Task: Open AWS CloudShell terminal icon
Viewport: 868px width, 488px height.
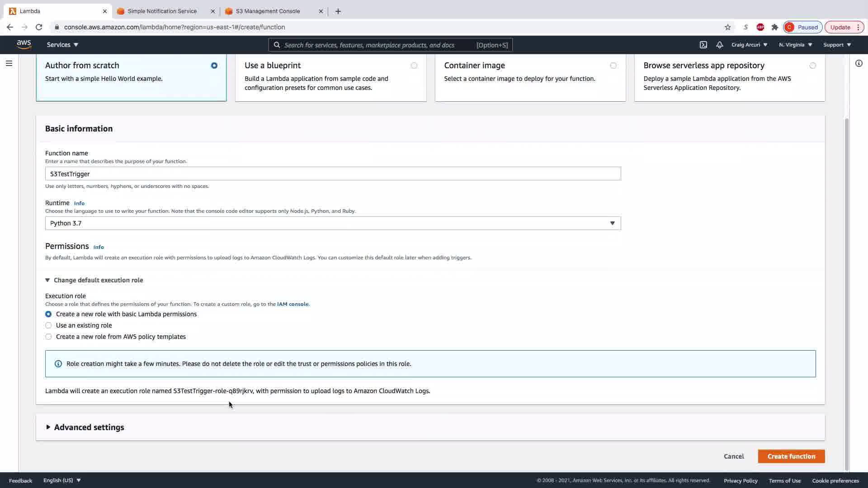Action: (x=703, y=45)
